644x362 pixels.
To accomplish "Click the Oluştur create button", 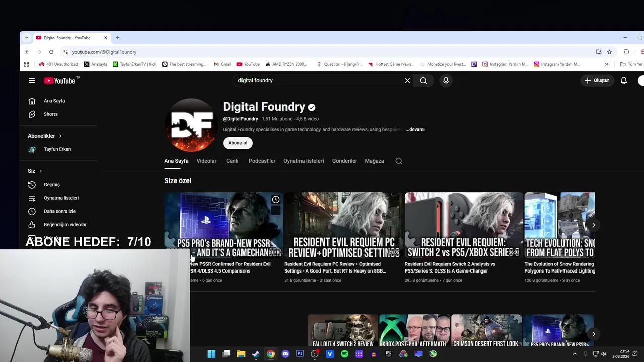I will 597,80.
